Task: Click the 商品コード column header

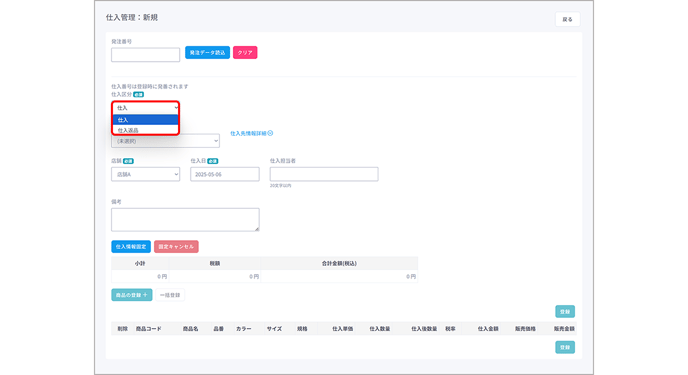Action: tap(148, 329)
